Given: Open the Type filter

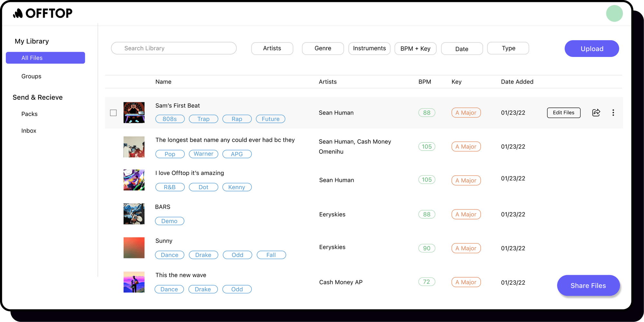Looking at the screenshot, I should pyautogui.click(x=508, y=48).
